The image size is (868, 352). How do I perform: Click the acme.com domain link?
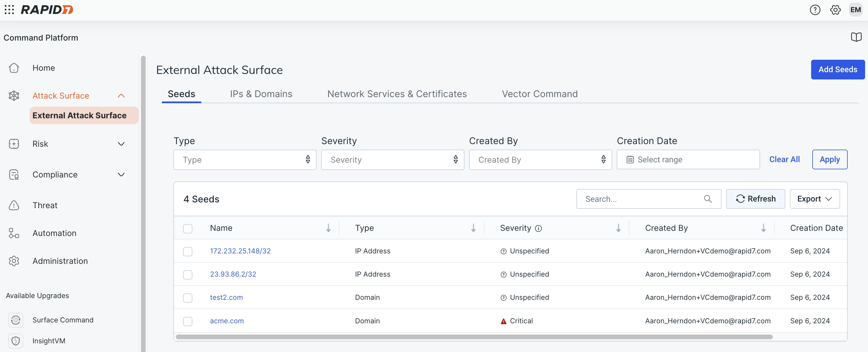click(226, 320)
